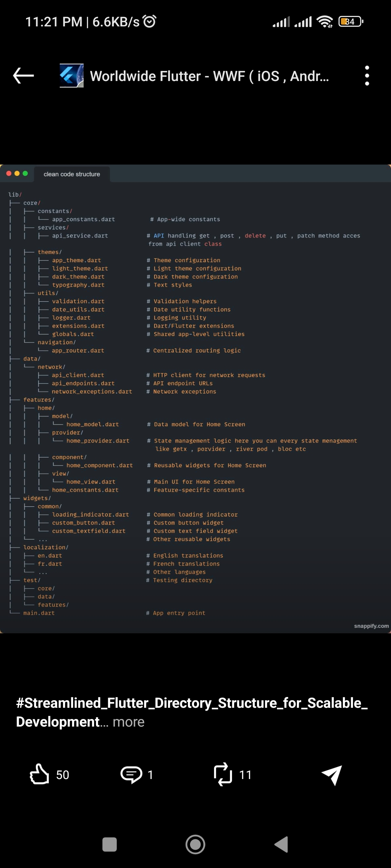Viewport: 391px width, 868px height.
Task: Tap the snappify.com watermark
Action: click(371, 626)
